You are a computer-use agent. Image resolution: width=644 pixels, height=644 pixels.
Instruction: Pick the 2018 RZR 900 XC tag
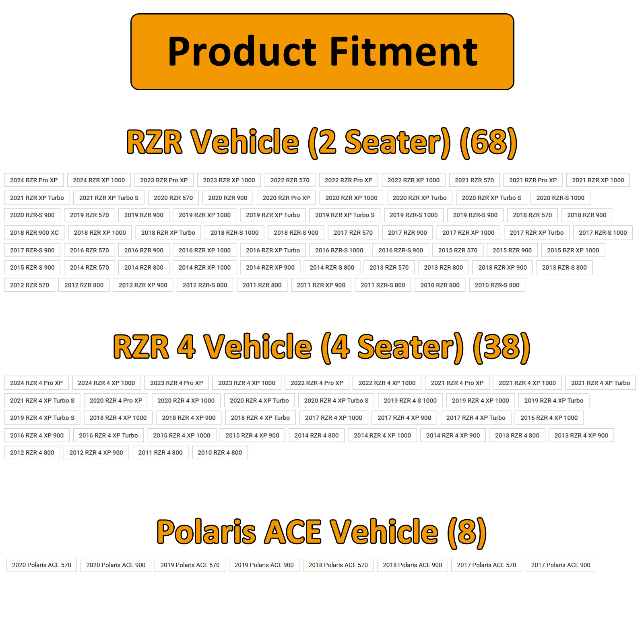coord(34,232)
